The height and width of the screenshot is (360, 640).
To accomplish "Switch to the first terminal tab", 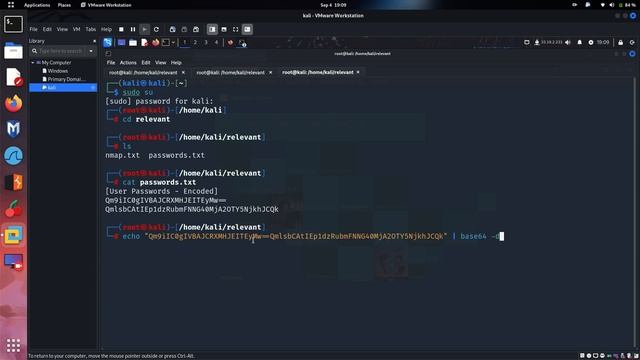I will (x=143, y=72).
